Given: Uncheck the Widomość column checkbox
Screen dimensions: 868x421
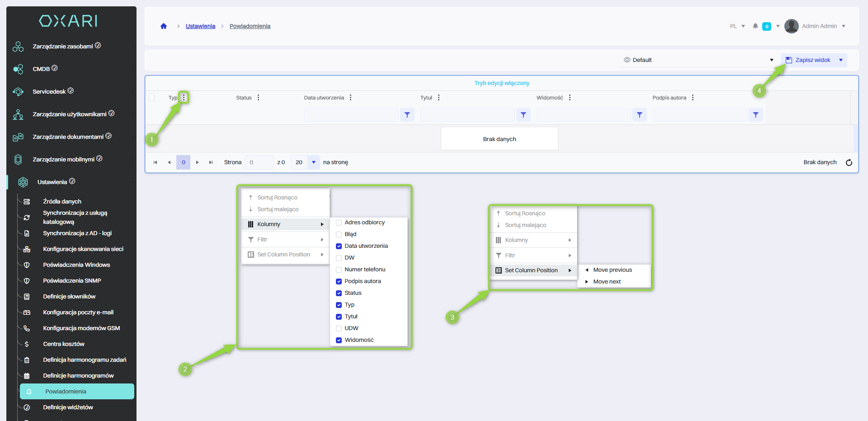Looking at the screenshot, I should click(339, 340).
